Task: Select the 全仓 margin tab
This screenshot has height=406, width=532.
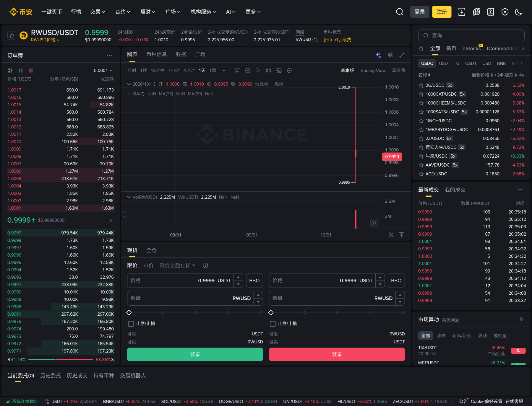Action: coord(151,250)
